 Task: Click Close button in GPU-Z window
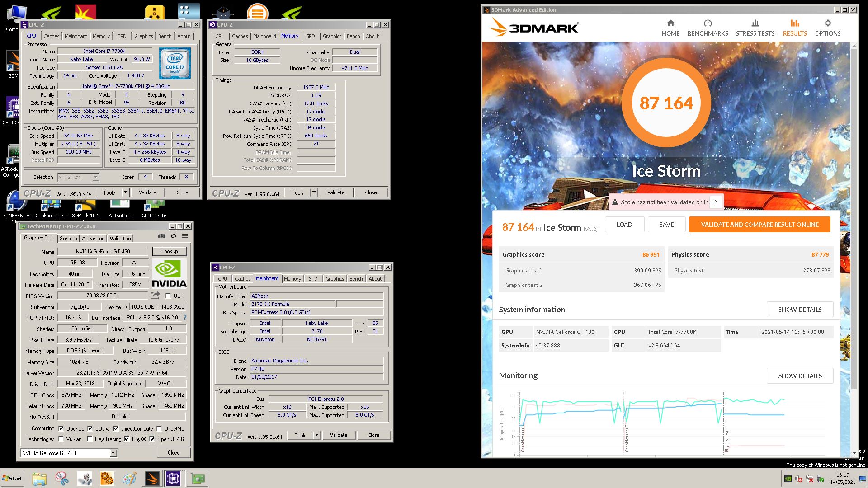click(x=174, y=453)
